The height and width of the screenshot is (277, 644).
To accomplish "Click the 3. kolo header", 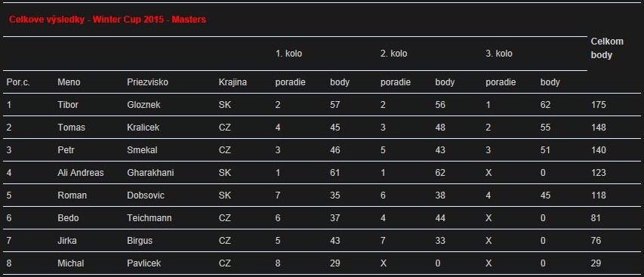I will [x=498, y=54].
